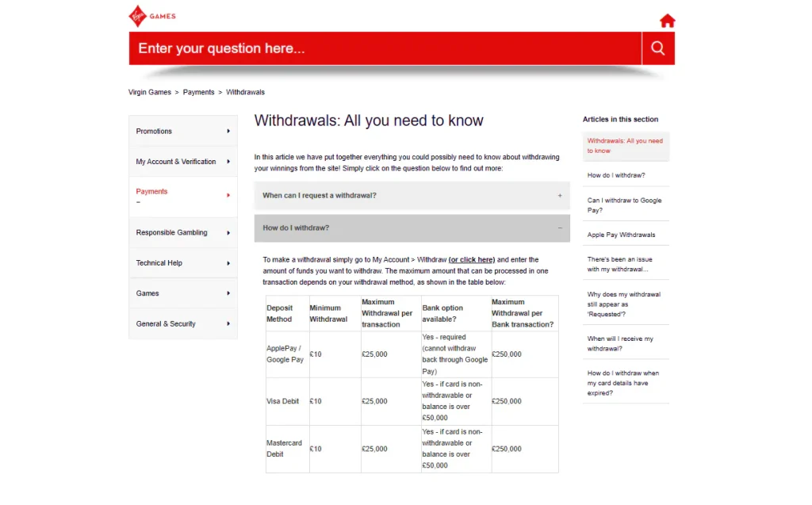
Task: Open 'How do I withdraw when my card details have expired' article
Action: pyautogui.click(x=623, y=383)
